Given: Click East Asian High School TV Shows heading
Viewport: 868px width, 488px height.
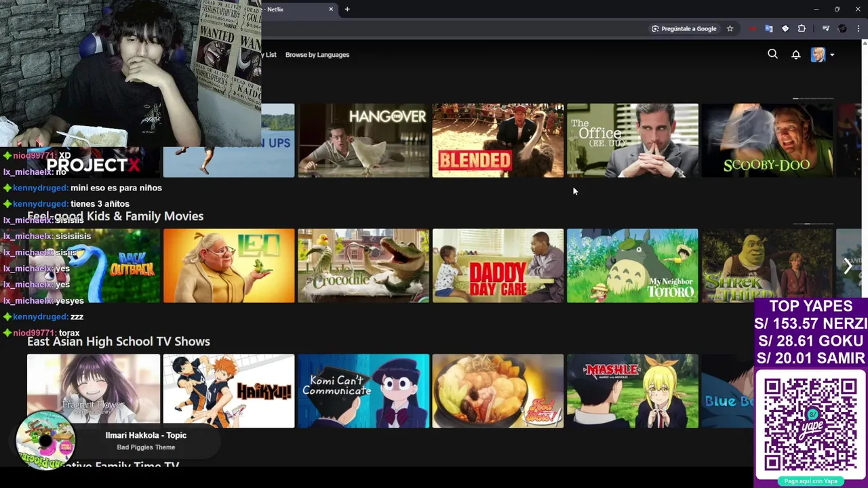Looking at the screenshot, I should pyautogui.click(x=119, y=342).
